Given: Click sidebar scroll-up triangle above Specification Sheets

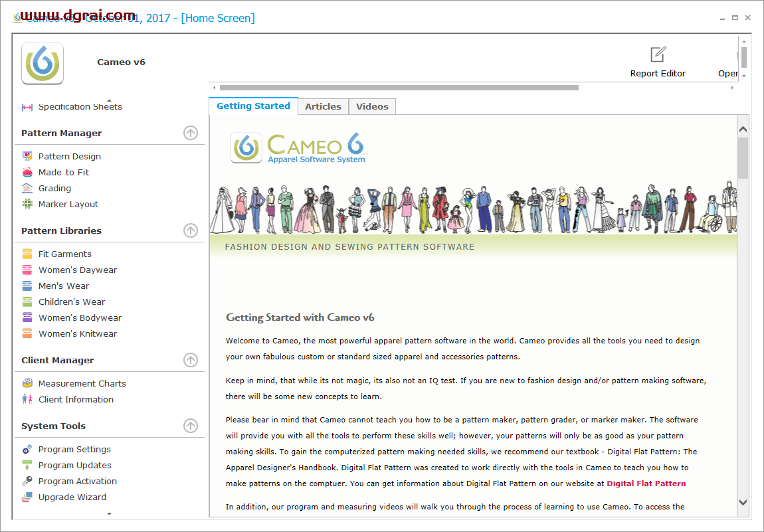Looking at the screenshot, I should coord(109,100).
